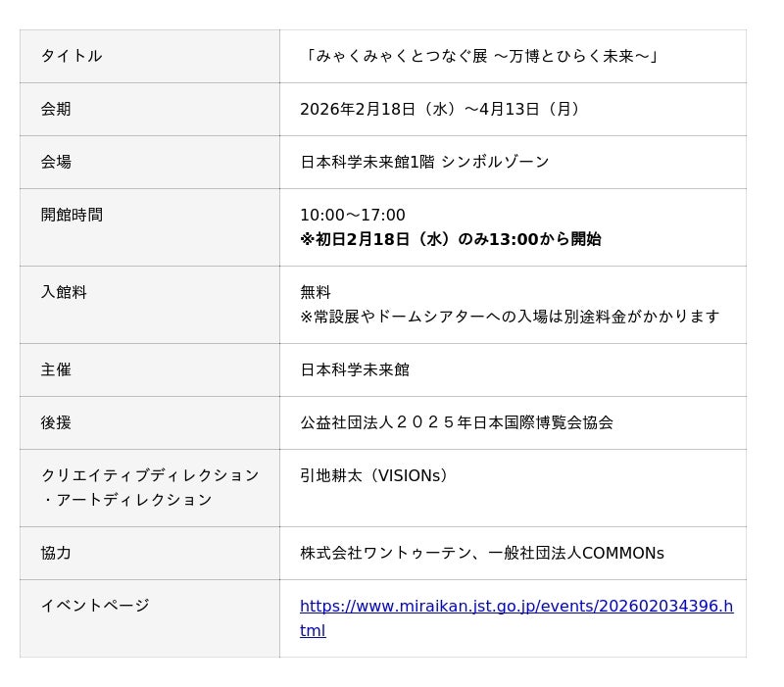Click the cooperation text 株式会社ワントゥーテン、一般社団法人COMMONs
The image size is (784, 687).
coord(482,553)
